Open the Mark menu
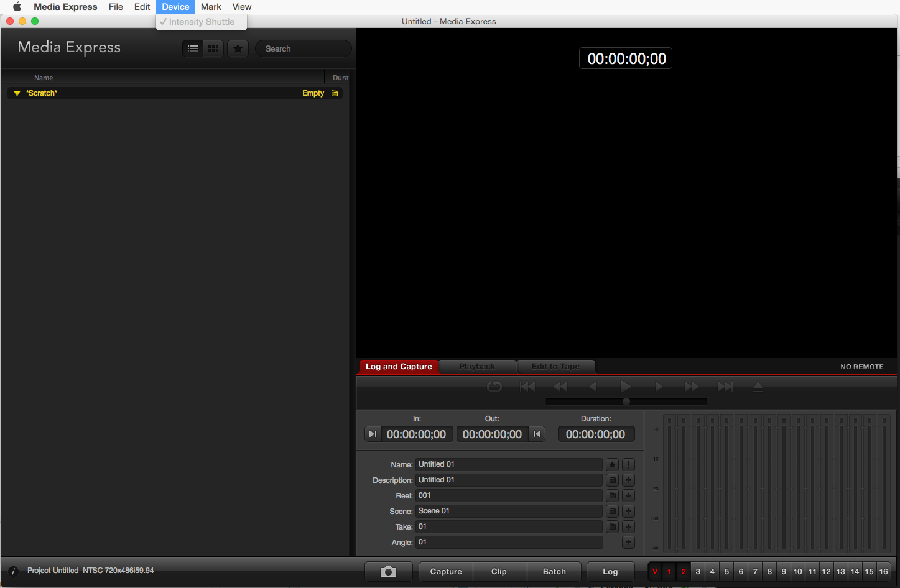Screen dimensions: 900x588 pyautogui.click(x=211, y=7)
